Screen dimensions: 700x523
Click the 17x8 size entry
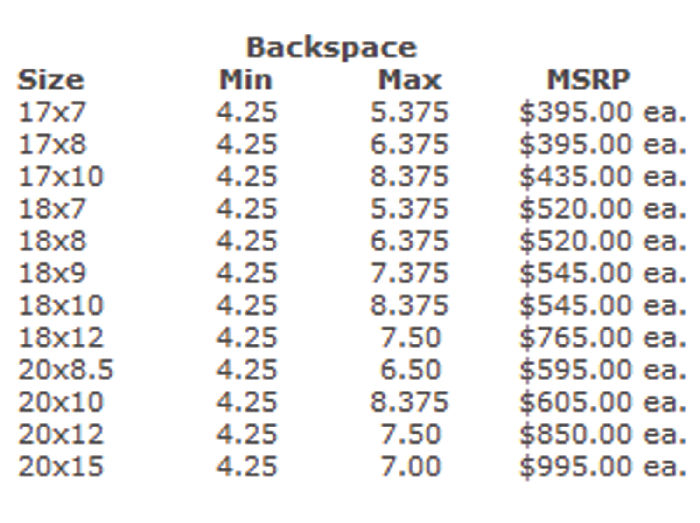[x=52, y=145]
